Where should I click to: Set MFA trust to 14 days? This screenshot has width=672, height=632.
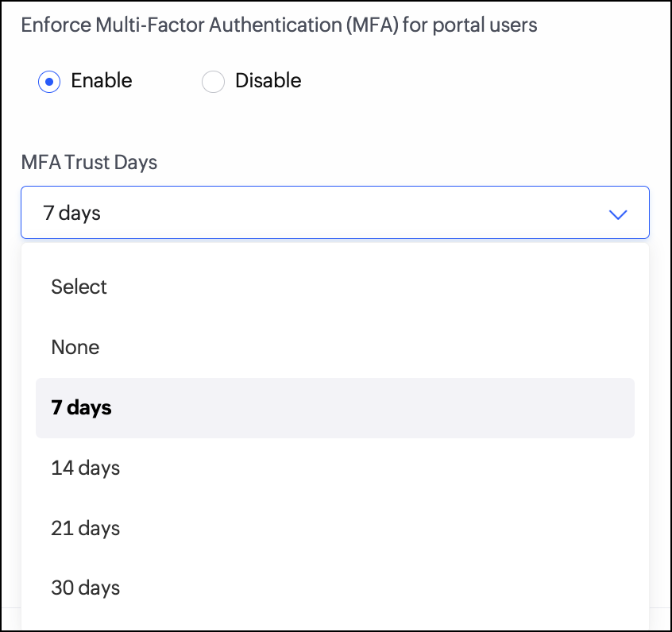click(86, 468)
